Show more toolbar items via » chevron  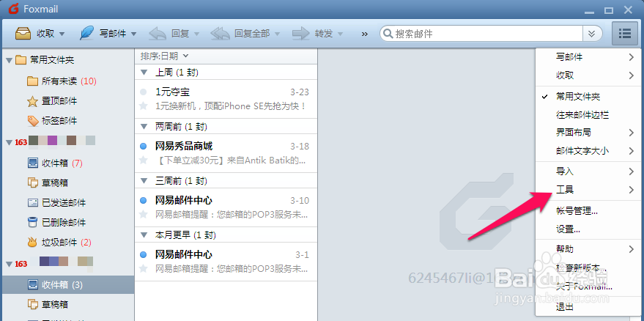coord(364,34)
